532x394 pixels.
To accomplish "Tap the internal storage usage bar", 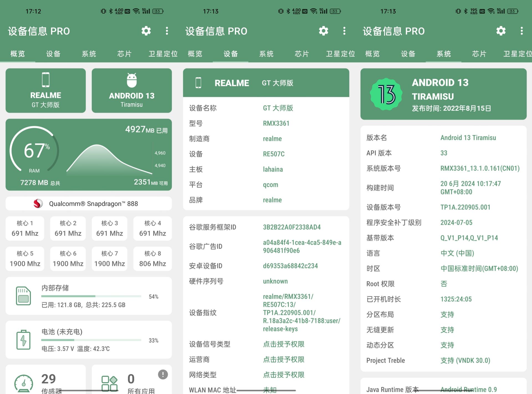I will click(x=91, y=296).
